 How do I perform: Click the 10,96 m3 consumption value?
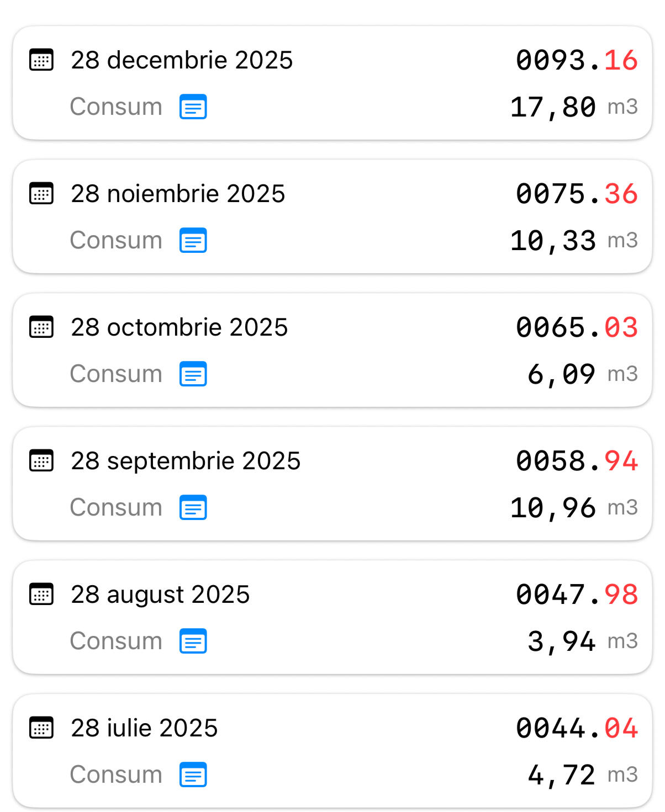(x=573, y=508)
